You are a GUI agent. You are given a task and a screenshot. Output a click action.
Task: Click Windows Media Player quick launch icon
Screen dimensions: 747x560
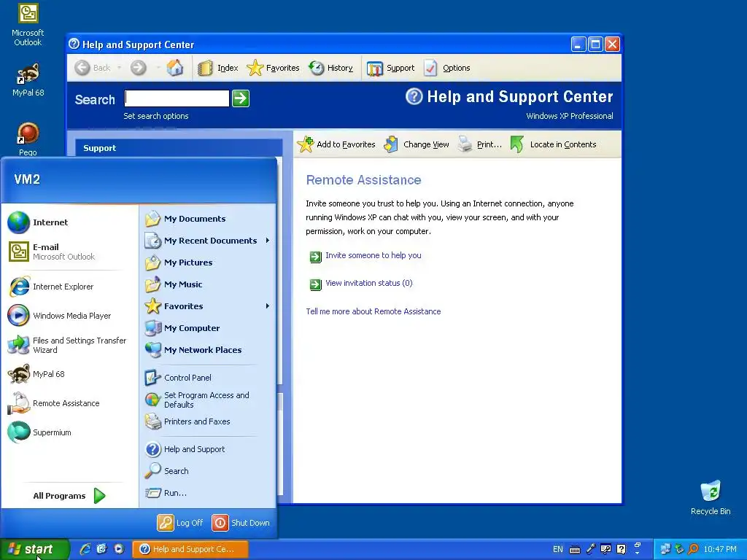[x=119, y=549]
